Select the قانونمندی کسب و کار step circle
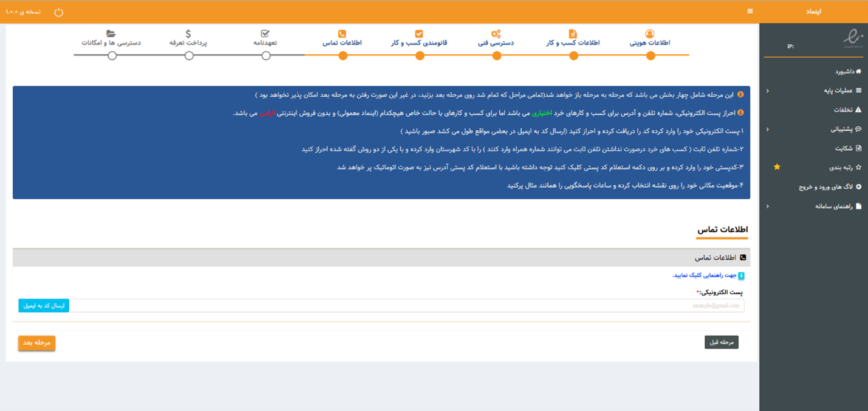 [420, 56]
